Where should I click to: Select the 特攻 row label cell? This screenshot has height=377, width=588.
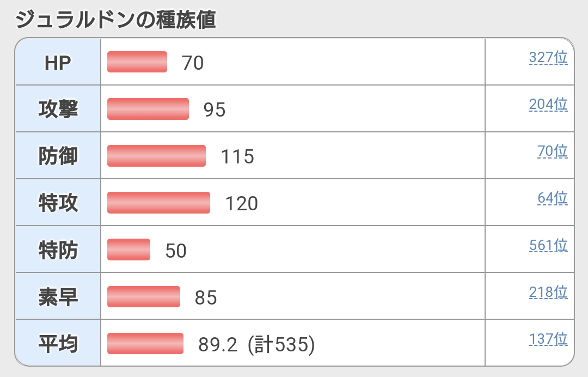pos(58,203)
